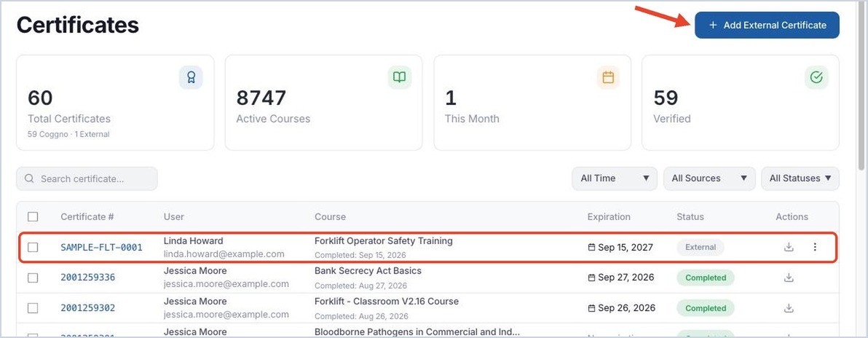Download the Forklift - Classroom V2.16 Course certificate
This screenshot has height=338, width=868.
tap(789, 308)
